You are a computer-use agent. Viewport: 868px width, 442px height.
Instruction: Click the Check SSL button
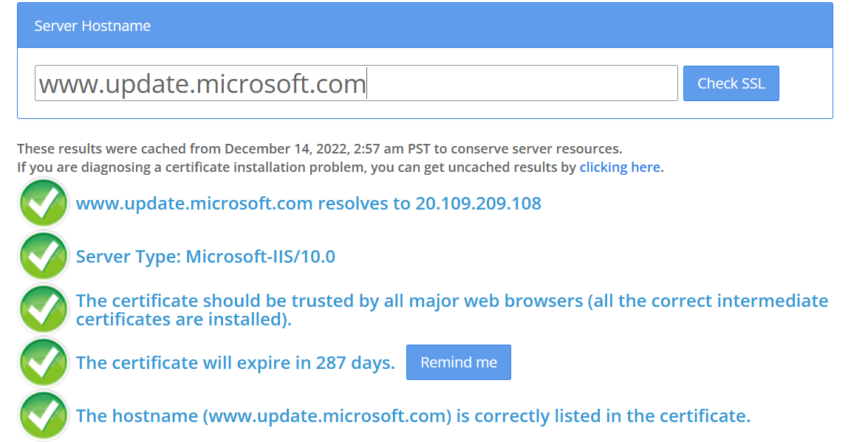pos(731,83)
